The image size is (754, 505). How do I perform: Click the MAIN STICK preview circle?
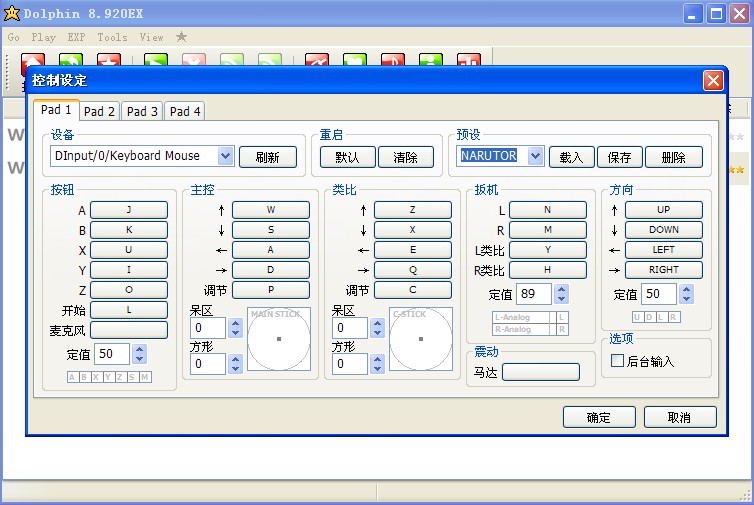pos(278,339)
